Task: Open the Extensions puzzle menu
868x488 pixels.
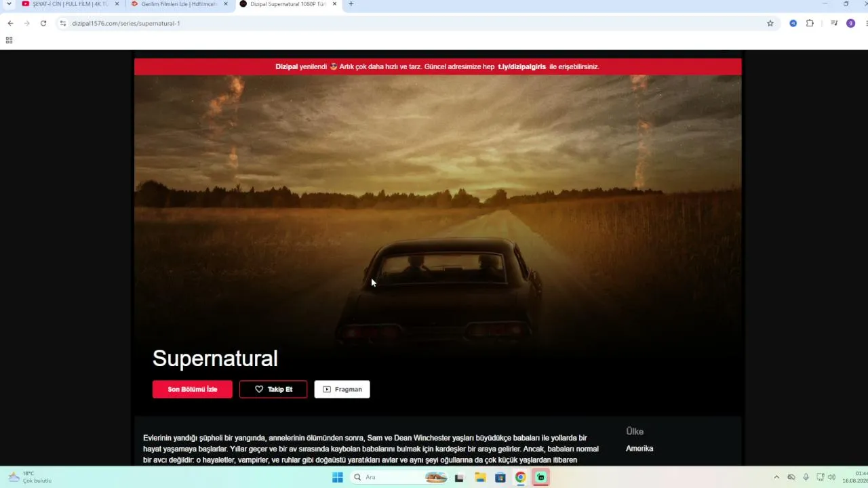Action: pos(810,23)
